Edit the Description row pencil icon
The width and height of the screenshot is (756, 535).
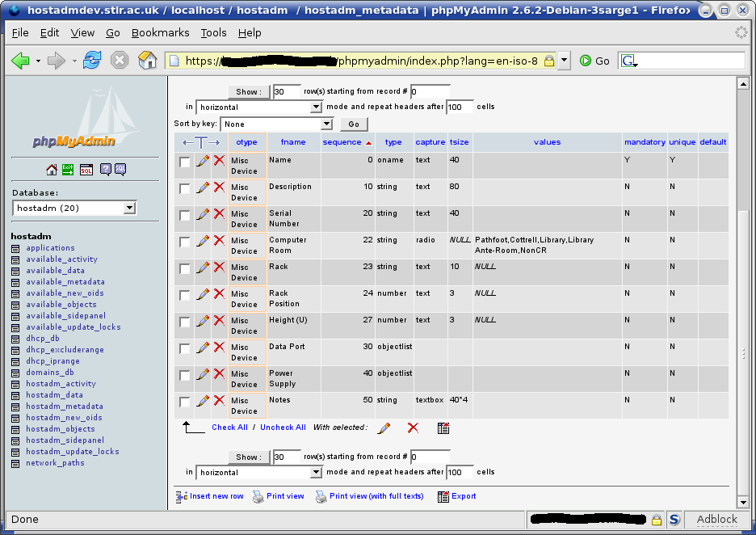click(x=203, y=187)
